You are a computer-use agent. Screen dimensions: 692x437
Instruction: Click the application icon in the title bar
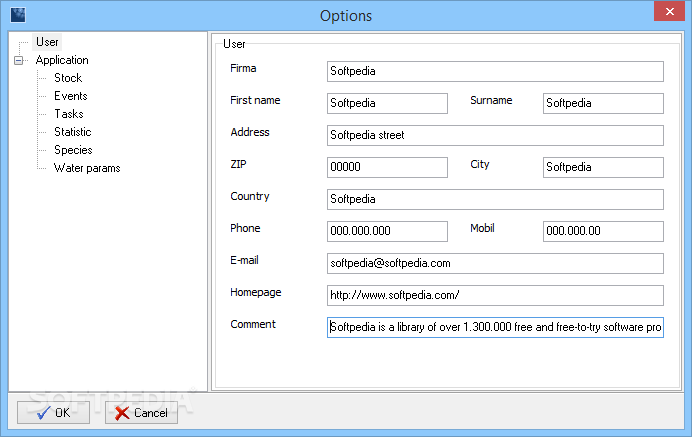point(18,15)
